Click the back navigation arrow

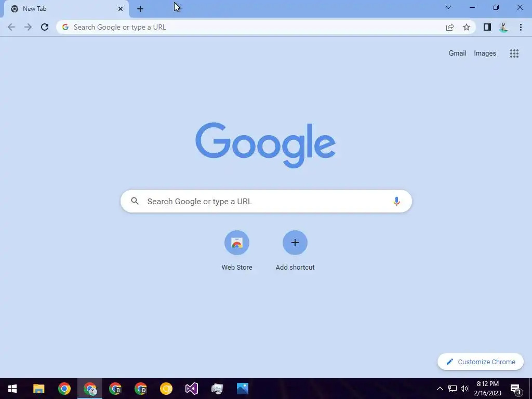click(11, 27)
